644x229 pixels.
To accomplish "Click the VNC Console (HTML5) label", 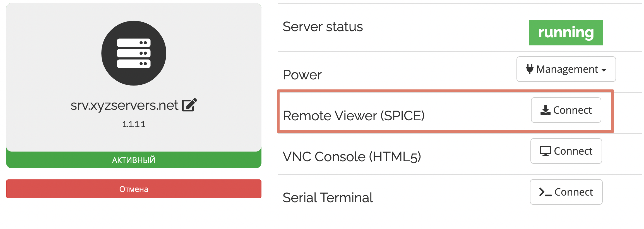I will 352,157.
